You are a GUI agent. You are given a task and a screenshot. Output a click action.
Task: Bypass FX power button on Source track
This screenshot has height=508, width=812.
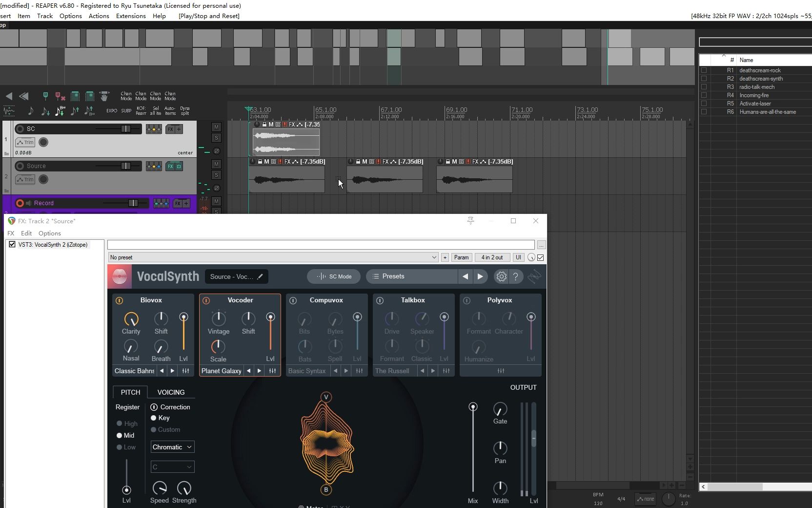tap(179, 166)
